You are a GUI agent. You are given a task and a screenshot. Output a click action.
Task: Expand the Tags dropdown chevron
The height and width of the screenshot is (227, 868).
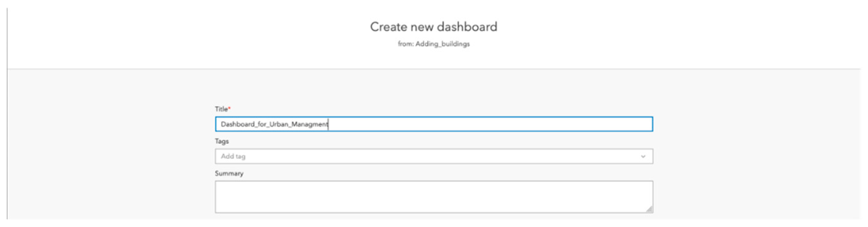pos(643,156)
